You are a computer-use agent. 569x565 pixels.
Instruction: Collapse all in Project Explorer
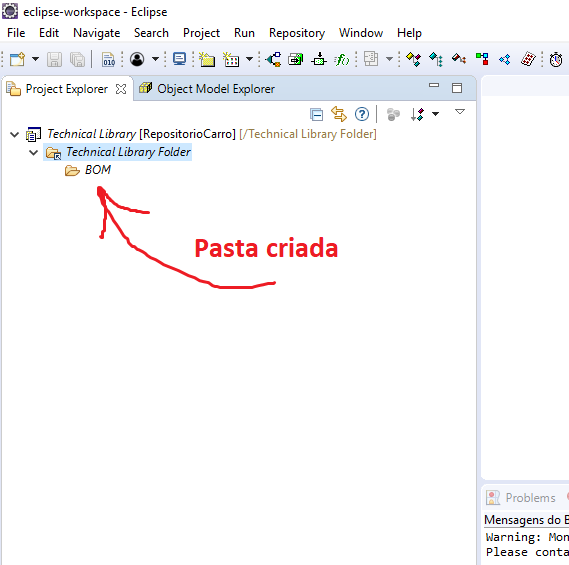coord(317,114)
